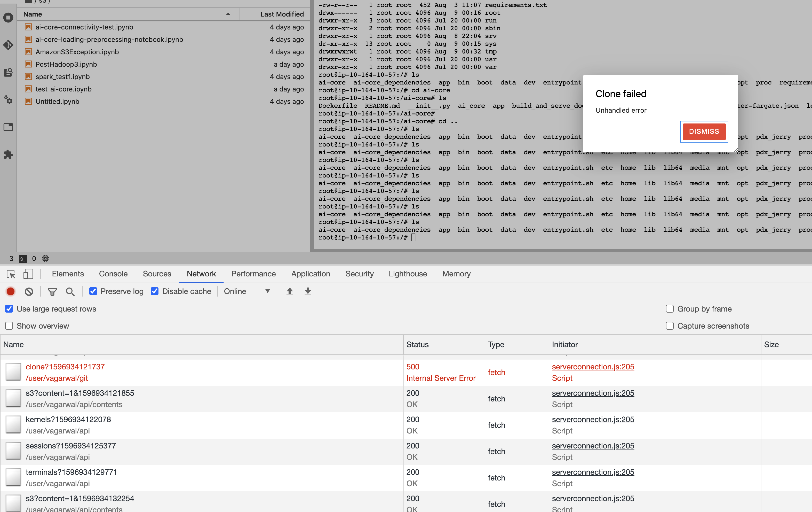Open the Git sidebar panel
This screenshot has height=512, width=812.
[x=8, y=45]
